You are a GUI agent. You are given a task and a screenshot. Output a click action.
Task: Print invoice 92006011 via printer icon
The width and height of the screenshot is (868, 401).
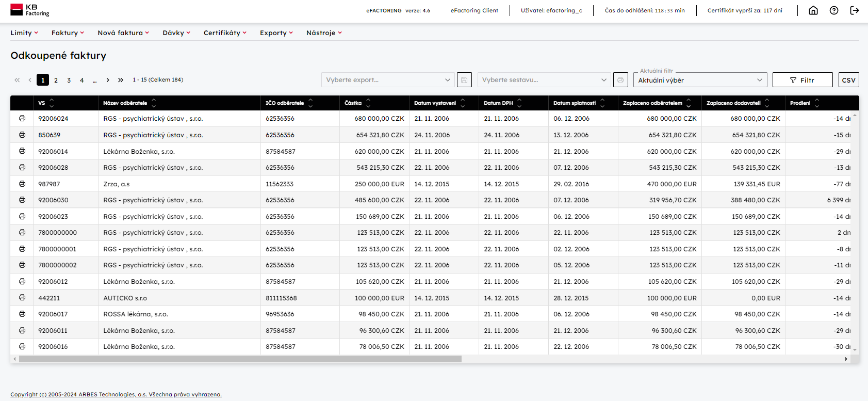click(22, 330)
